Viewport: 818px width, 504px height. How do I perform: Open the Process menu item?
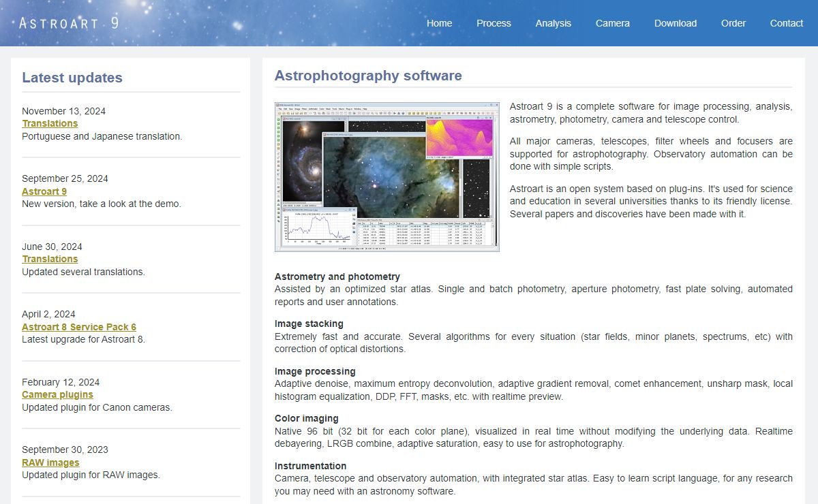pyautogui.click(x=494, y=23)
